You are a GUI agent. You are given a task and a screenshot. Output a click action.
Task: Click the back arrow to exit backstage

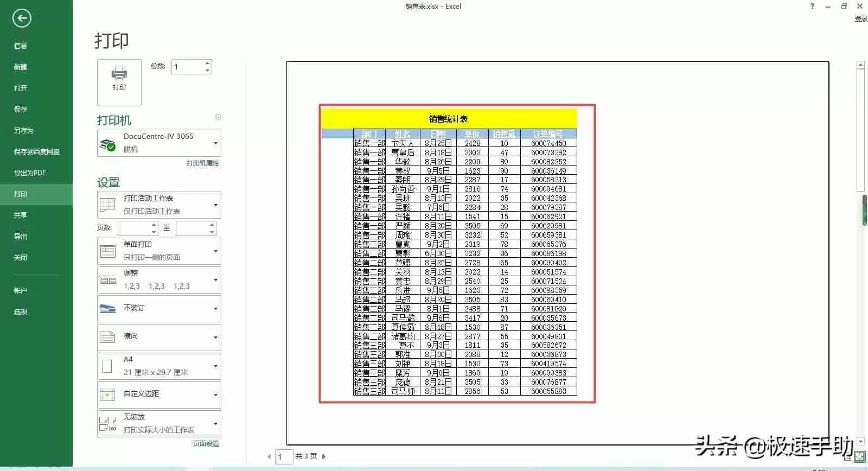(x=22, y=18)
